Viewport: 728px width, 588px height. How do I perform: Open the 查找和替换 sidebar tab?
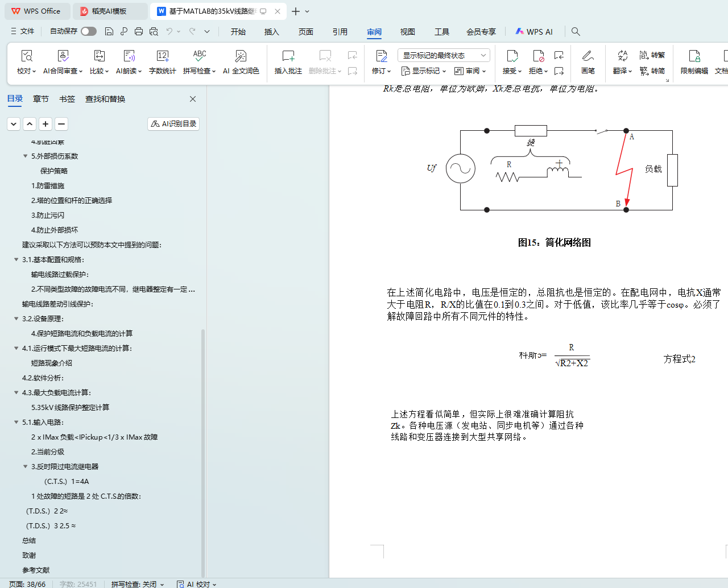[105, 99]
